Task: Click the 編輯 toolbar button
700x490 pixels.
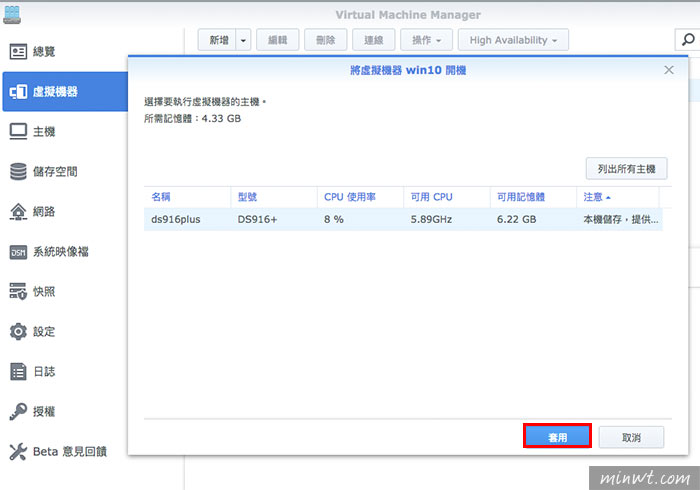Action: click(x=278, y=40)
